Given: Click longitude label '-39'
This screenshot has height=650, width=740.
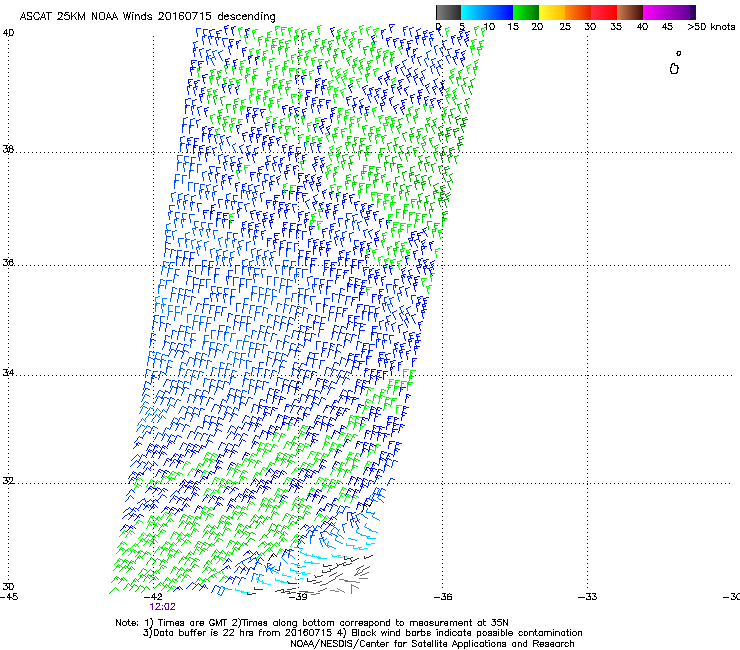Looking at the screenshot, I should click(298, 597).
